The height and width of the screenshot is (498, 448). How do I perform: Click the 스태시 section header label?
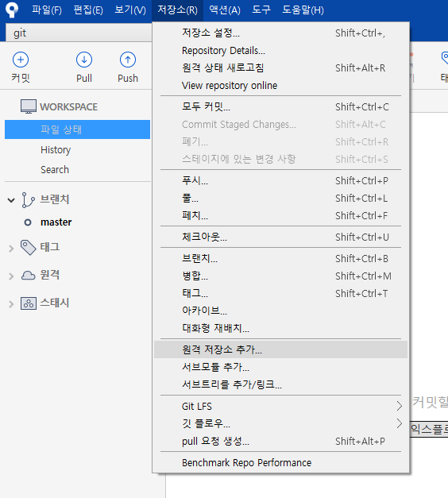[x=55, y=303]
